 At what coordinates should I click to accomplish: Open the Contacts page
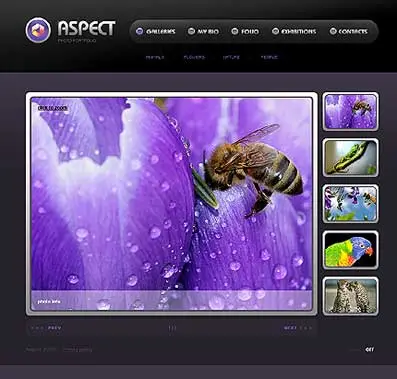pyautogui.click(x=353, y=32)
